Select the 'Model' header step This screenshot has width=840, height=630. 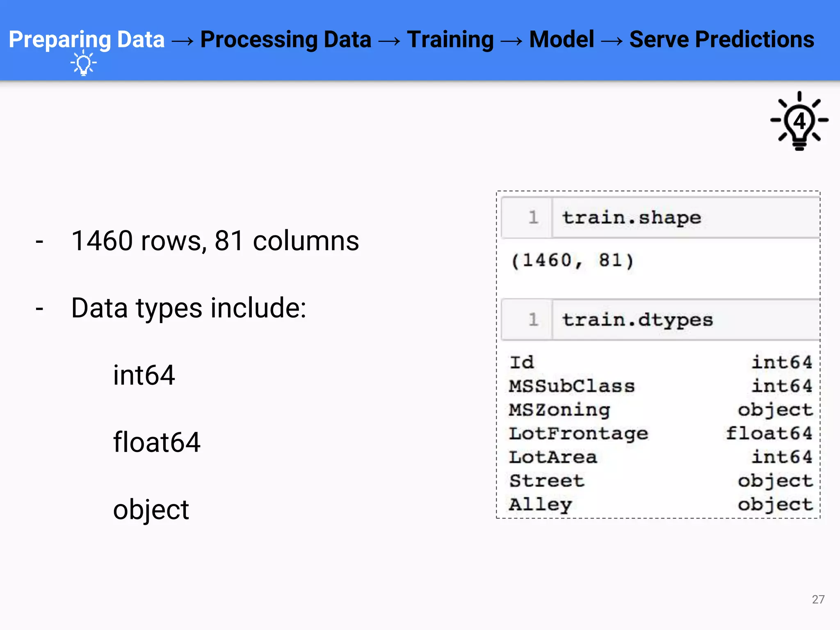(x=562, y=40)
